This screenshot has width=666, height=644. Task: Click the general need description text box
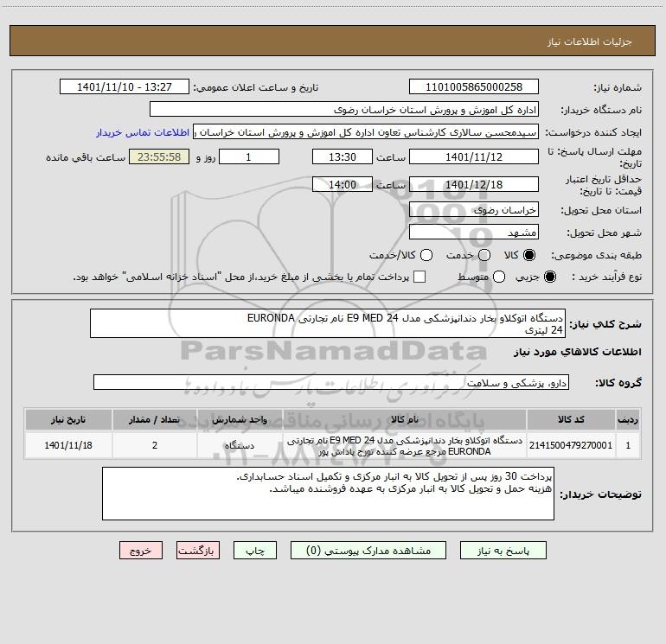328,323
